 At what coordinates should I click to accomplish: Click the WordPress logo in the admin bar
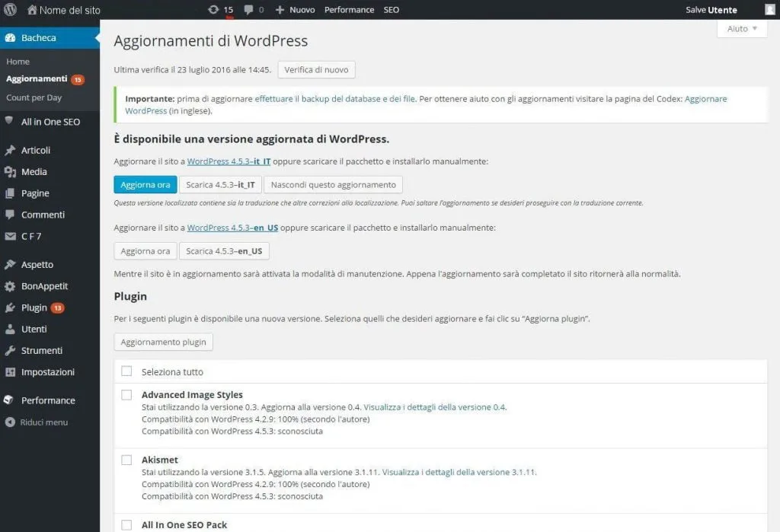[x=9, y=10]
